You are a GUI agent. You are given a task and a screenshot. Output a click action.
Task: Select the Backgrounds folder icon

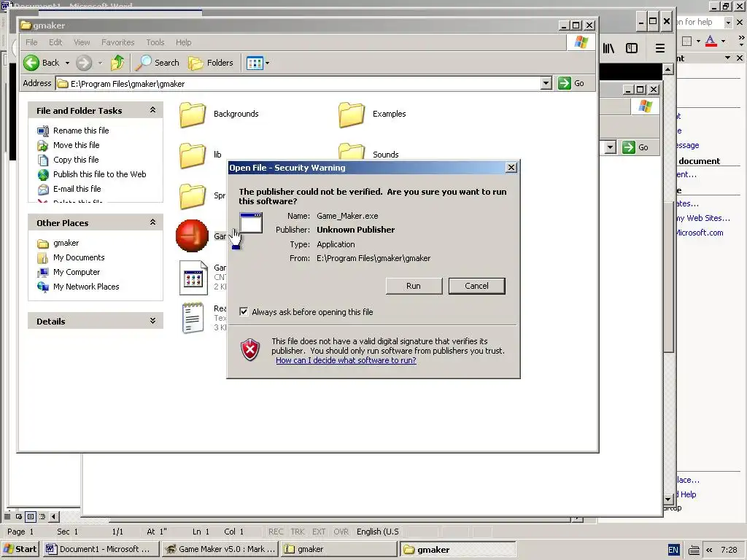coord(193,114)
